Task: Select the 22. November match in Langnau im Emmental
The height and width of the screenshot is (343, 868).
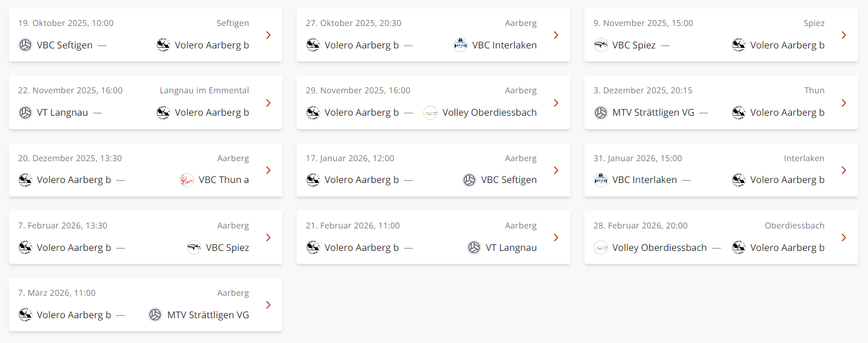Action: [146, 102]
